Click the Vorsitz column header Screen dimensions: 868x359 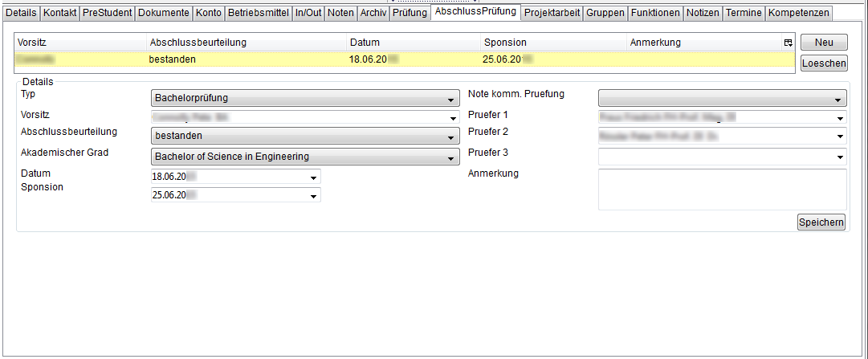tap(80, 43)
